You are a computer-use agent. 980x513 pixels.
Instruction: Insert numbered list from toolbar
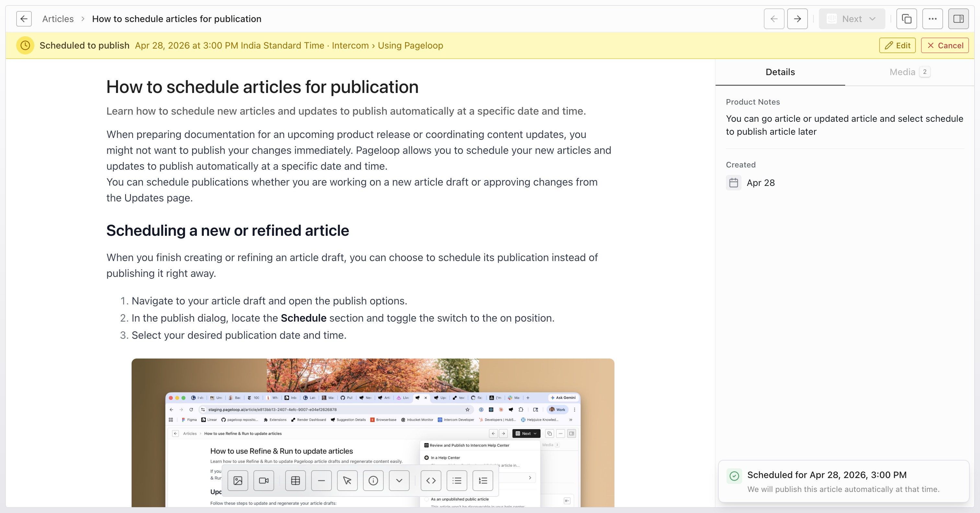point(483,481)
